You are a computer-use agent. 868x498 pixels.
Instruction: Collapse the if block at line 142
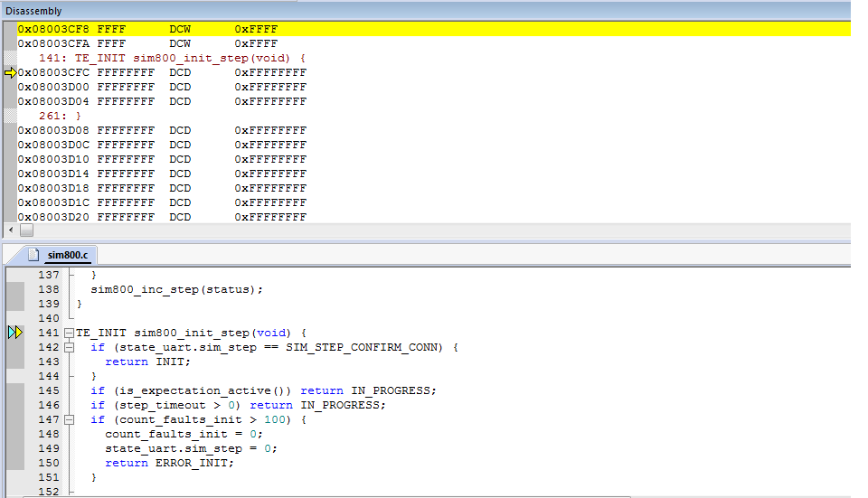tap(70, 347)
